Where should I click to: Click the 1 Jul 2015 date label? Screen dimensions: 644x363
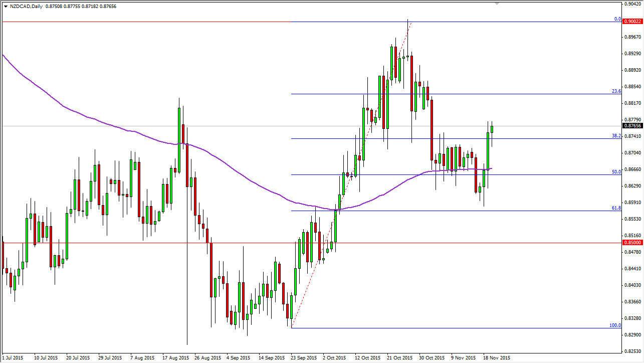[x=13, y=358]
